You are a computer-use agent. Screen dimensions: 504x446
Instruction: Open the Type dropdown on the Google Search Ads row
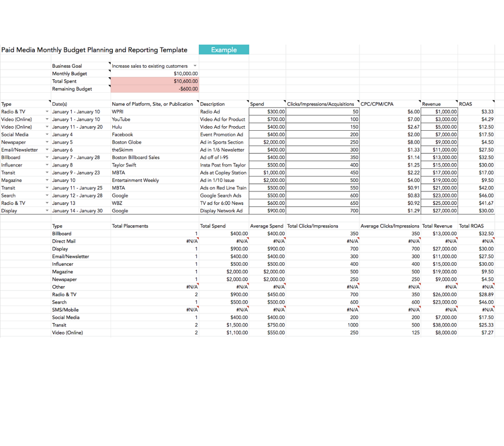(47, 195)
